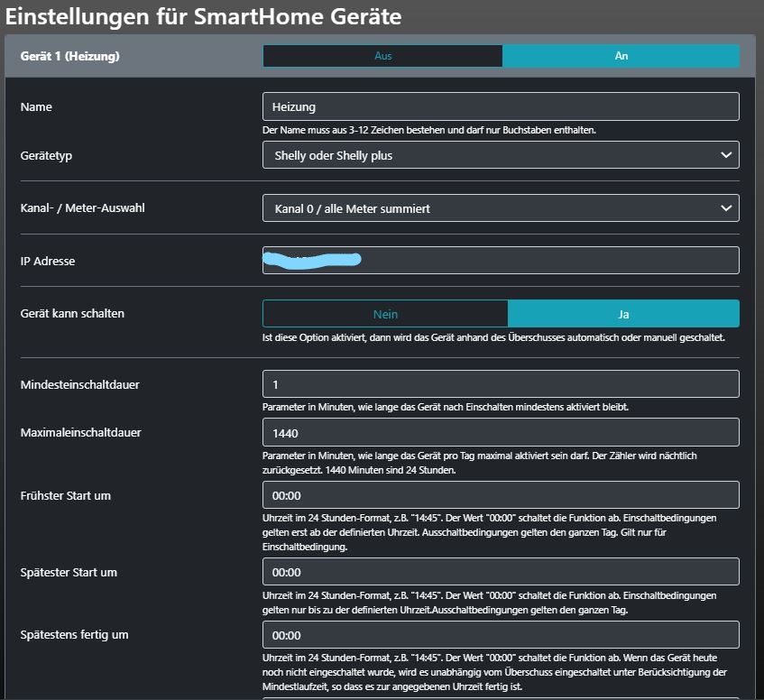The width and height of the screenshot is (764, 700).
Task: Click the 'Gerät 1 (Heizung)' section header
Action: 70,56
